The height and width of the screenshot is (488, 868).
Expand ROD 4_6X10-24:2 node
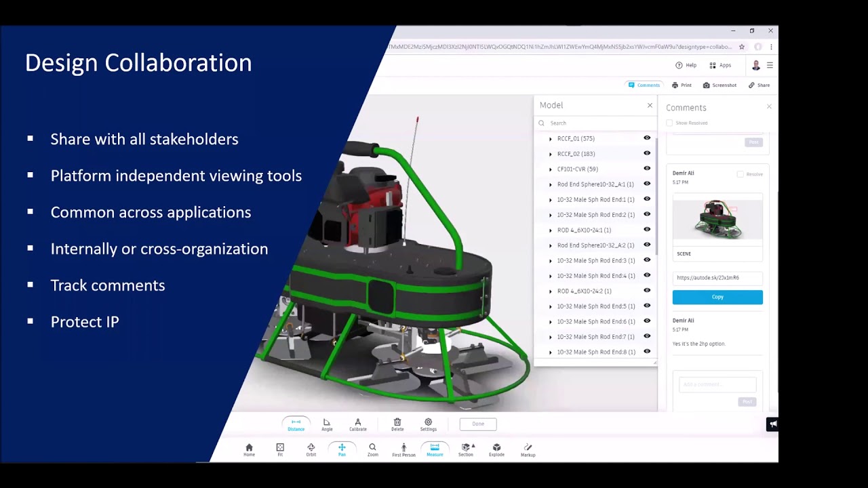point(551,291)
